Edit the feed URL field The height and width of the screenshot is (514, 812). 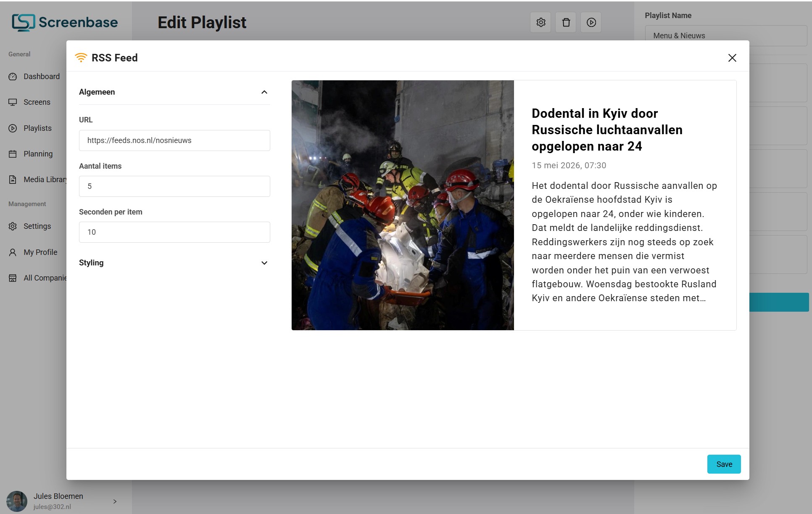point(174,140)
